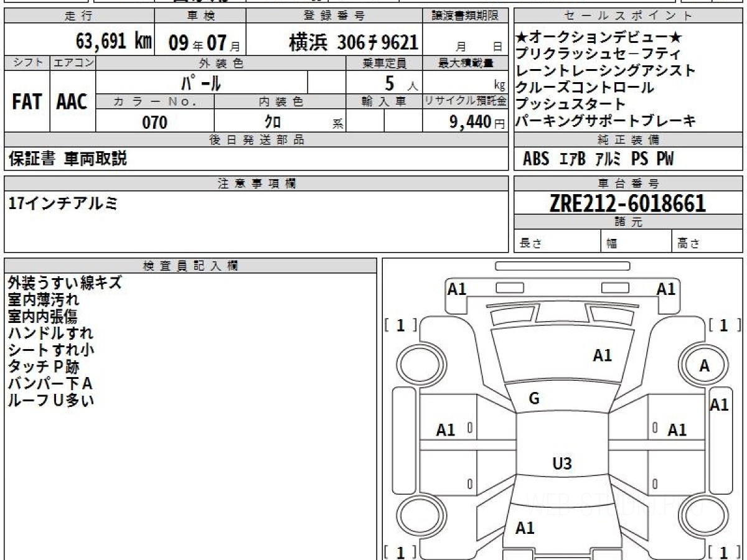The height and width of the screenshot is (560, 747).
Task: Click the chassis number ZRE212-6018661
Action: (x=628, y=203)
